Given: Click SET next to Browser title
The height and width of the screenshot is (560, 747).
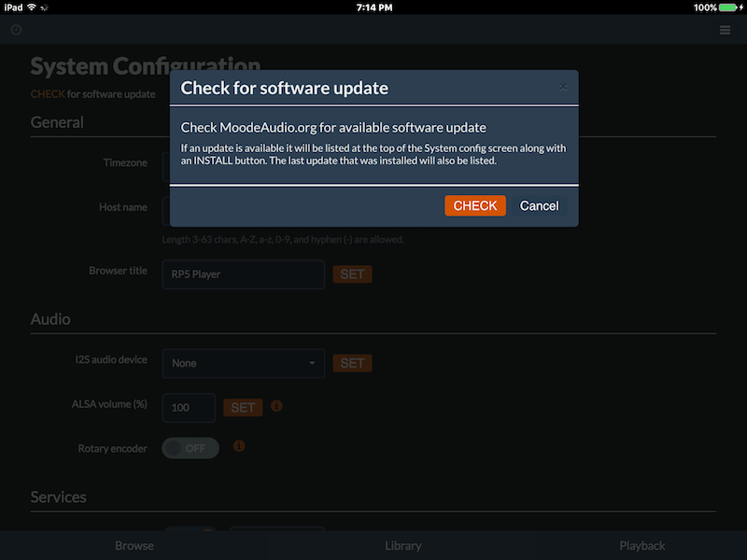Looking at the screenshot, I should 353,274.
